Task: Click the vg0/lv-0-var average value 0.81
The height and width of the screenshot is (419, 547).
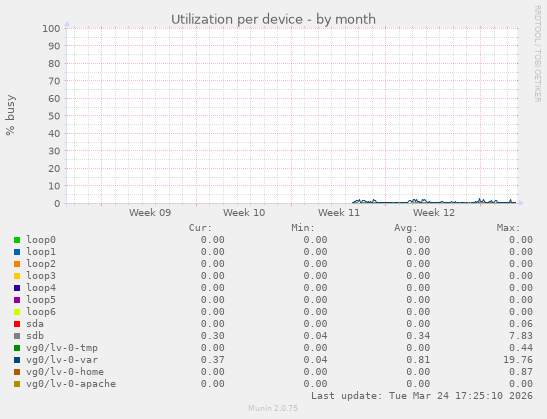Action: click(x=418, y=360)
